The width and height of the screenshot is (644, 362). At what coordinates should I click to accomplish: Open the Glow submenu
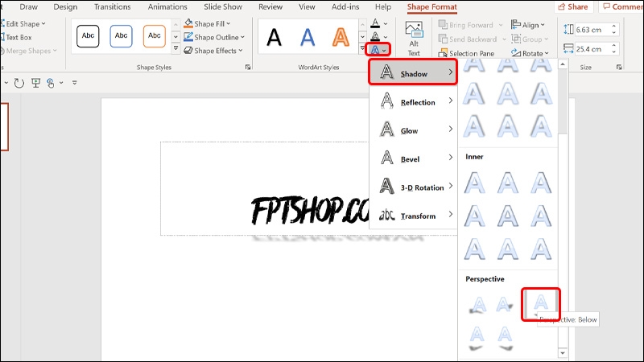click(x=413, y=130)
